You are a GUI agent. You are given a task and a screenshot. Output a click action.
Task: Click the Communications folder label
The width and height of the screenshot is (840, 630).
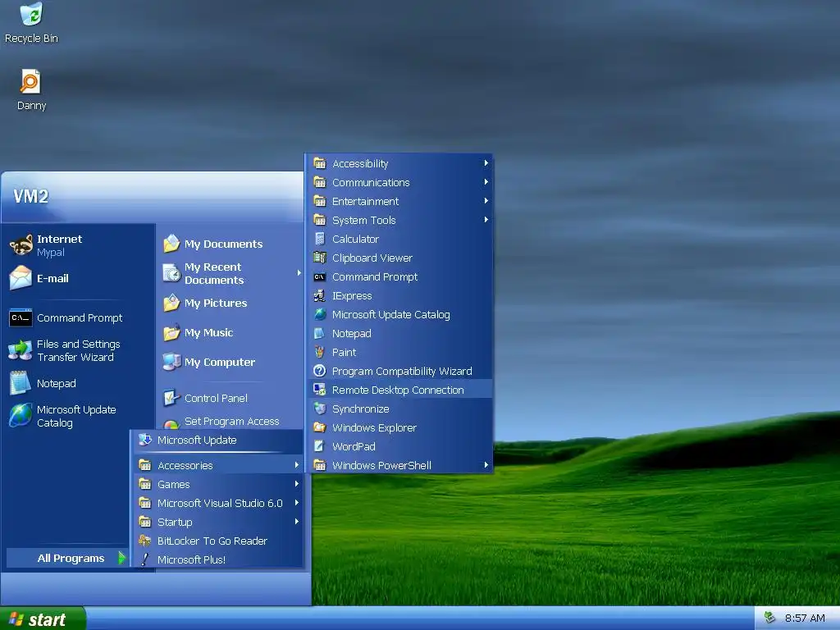tap(371, 183)
